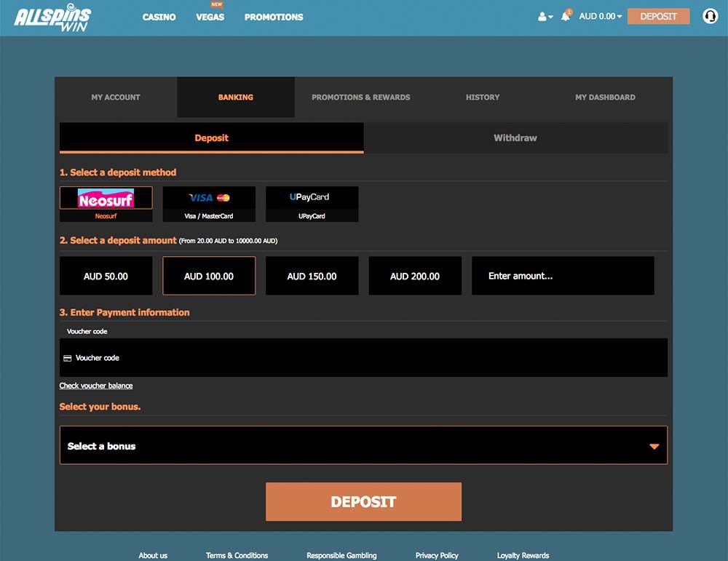
Task: Open Loyalty Rewards footer link
Action: click(x=523, y=555)
